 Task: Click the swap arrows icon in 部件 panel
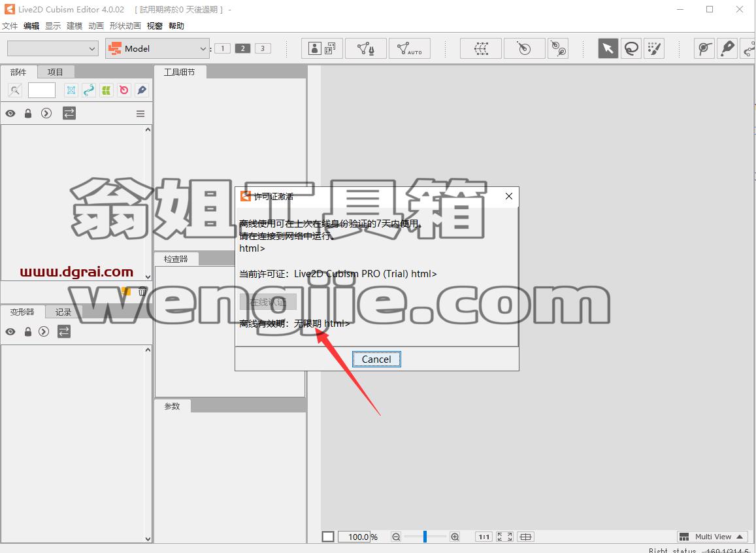click(x=69, y=113)
